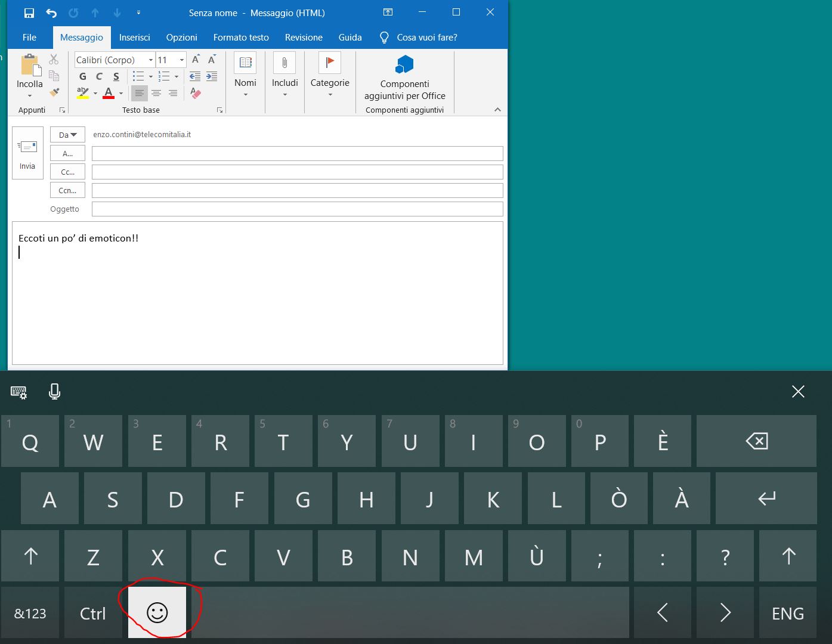The width and height of the screenshot is (832, 644).
Task: Click the Ccn... recipients button
Action: point(67,191)
